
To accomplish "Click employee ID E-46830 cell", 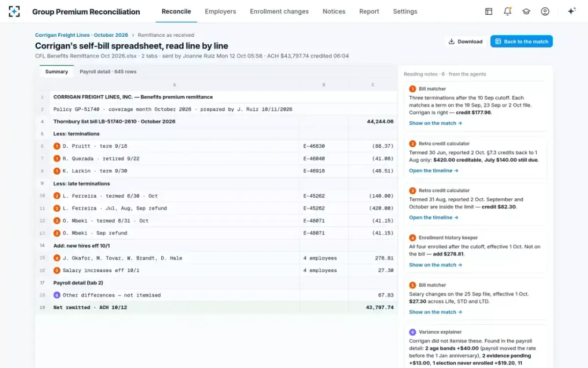I will point(324,146).
